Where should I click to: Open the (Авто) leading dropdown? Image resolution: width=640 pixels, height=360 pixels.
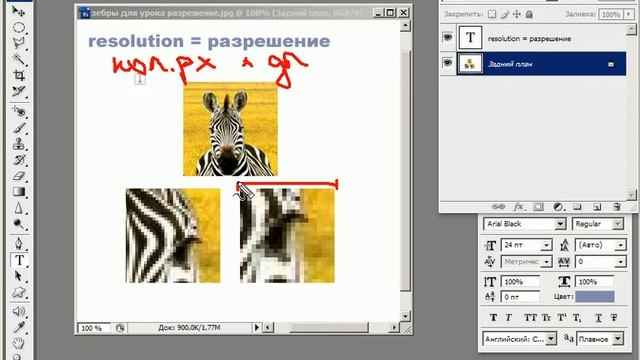click(x=620, y=245)
